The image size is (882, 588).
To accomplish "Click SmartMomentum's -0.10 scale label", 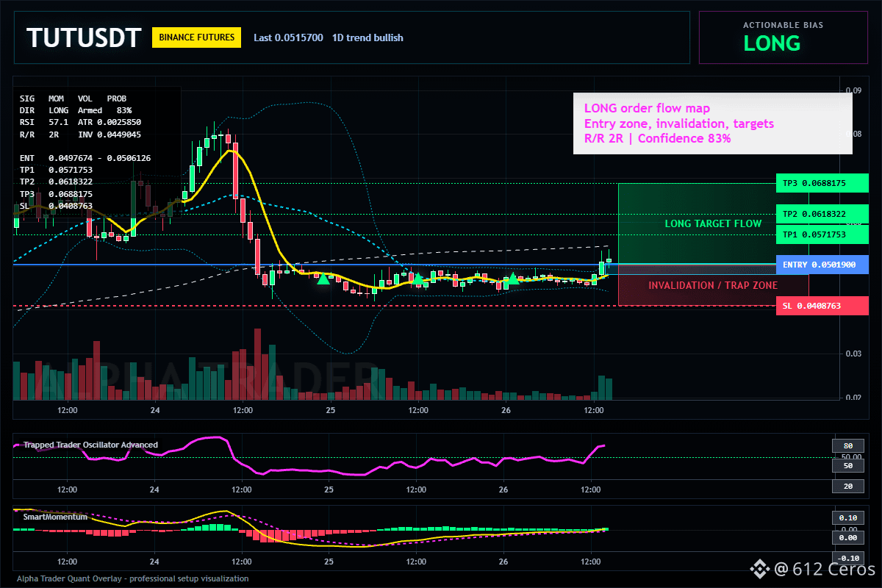I will point(847,558).
